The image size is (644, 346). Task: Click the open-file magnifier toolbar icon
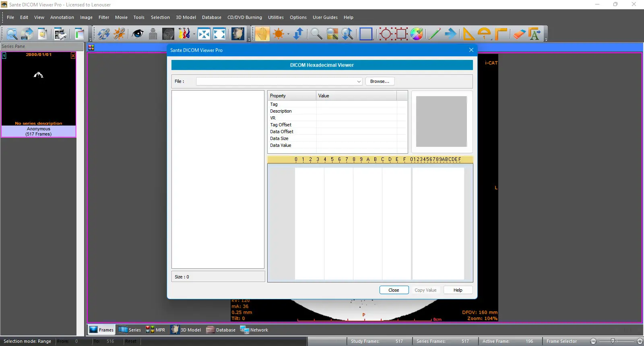(x=12, y=34)
